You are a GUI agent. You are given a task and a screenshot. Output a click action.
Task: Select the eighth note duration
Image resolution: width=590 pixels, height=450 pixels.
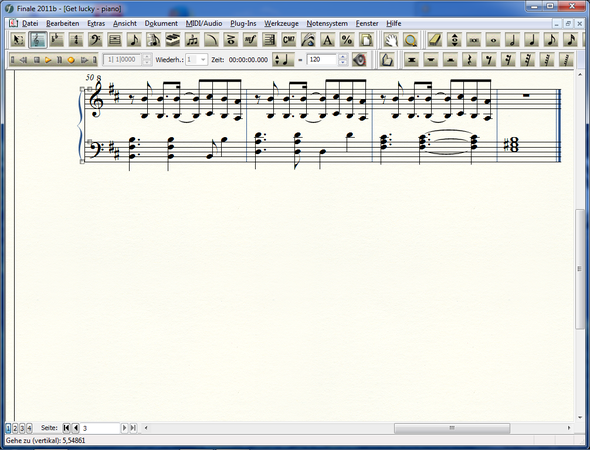click(x=551, y=40)
